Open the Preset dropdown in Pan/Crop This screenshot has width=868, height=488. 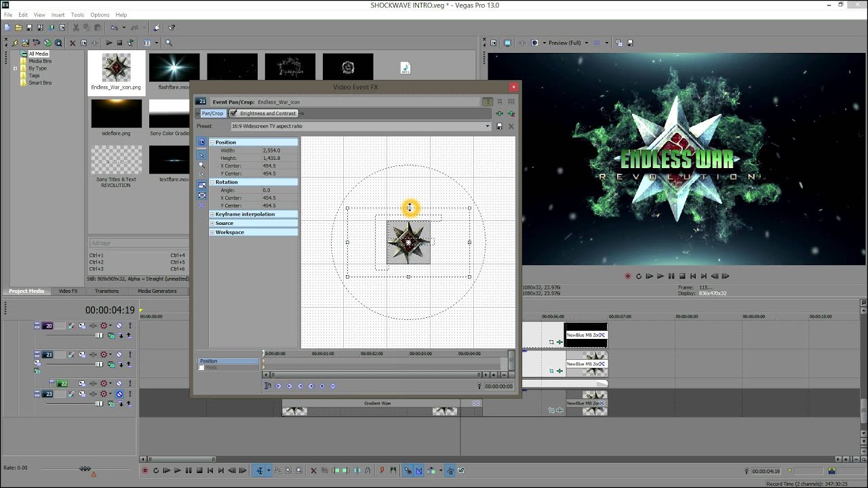pyautogui.click(x=487, y=126)
